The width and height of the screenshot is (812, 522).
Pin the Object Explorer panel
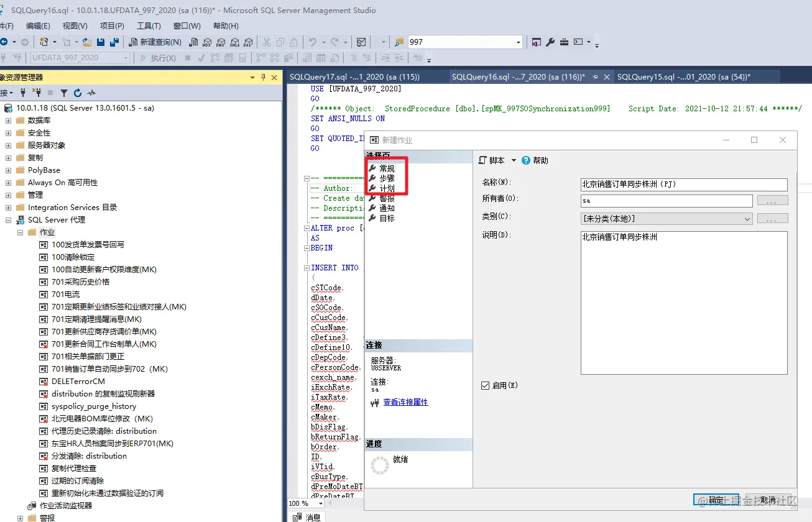point(263,77)
